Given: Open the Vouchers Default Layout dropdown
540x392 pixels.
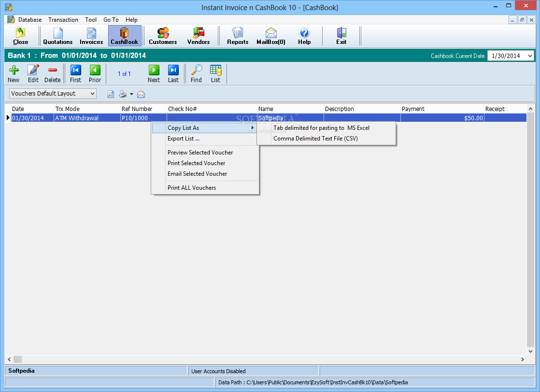Looking at the screenshot, I should coord(53,93).
